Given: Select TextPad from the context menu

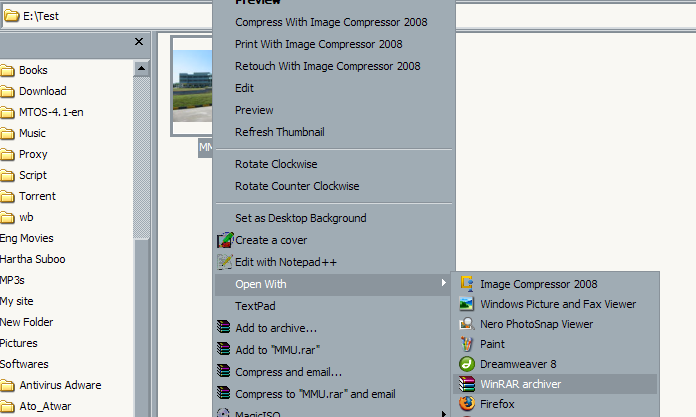Looking at the screenshot, I should point(255,306).
